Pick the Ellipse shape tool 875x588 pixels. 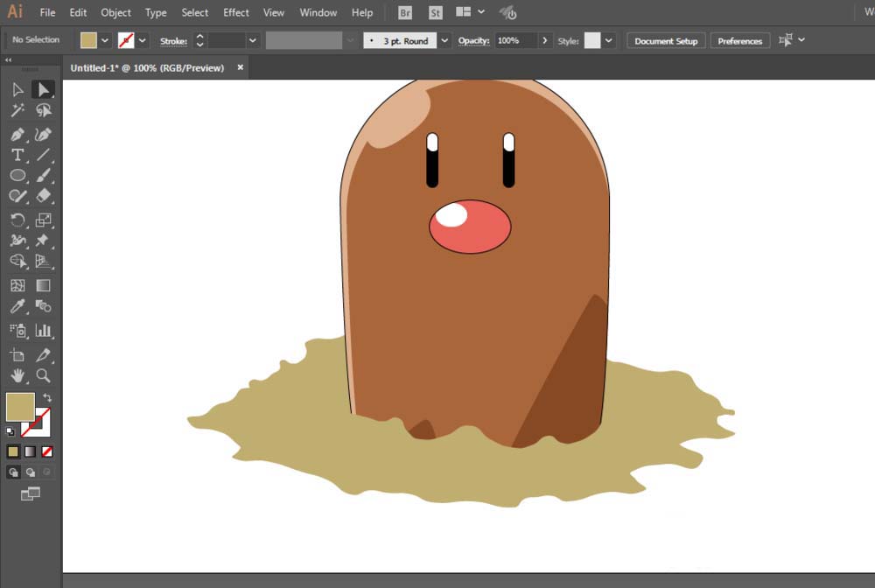pyautogui.click(x=17, y=175)
